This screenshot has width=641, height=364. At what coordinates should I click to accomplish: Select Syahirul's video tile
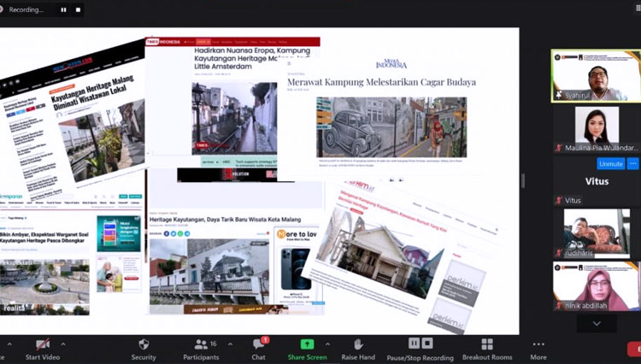(x=596, y=76)
